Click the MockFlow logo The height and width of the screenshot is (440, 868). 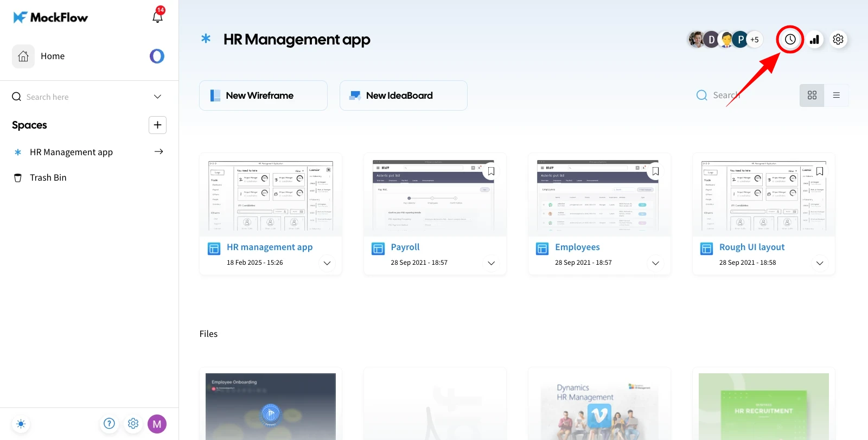[x=50, y=17]
